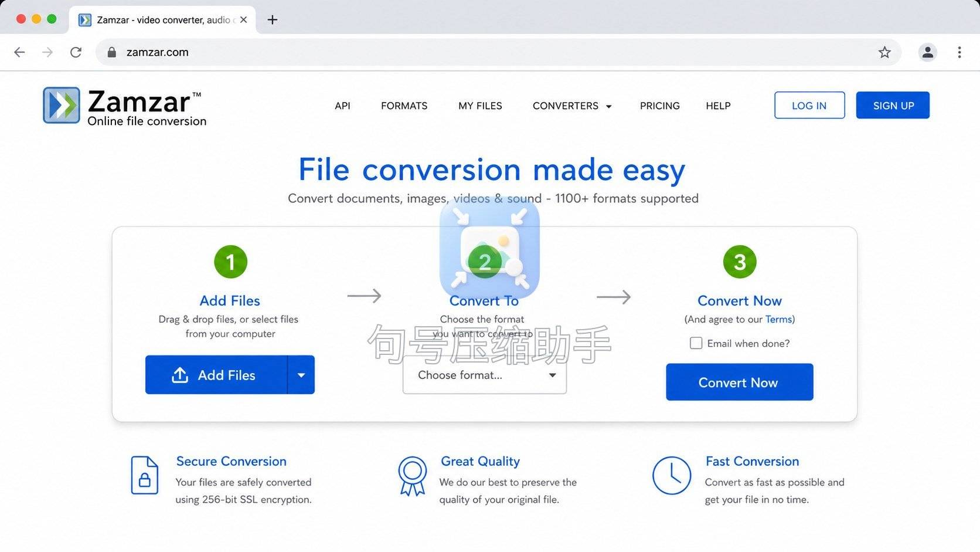
Task: Click the padlock site info icon
Action: [111, 52]
